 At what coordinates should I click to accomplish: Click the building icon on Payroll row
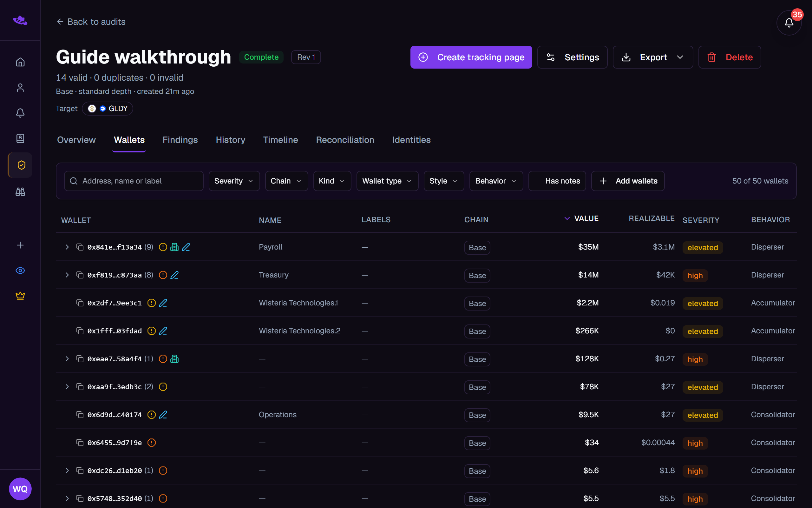click(x=174, y=247)
